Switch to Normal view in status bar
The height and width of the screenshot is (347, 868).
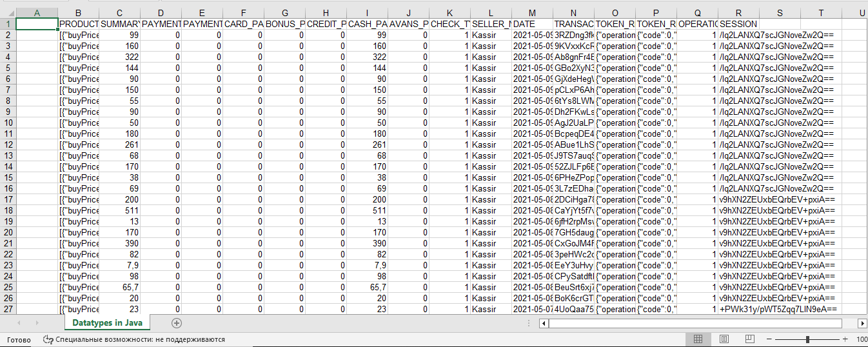tap(698, 339)
